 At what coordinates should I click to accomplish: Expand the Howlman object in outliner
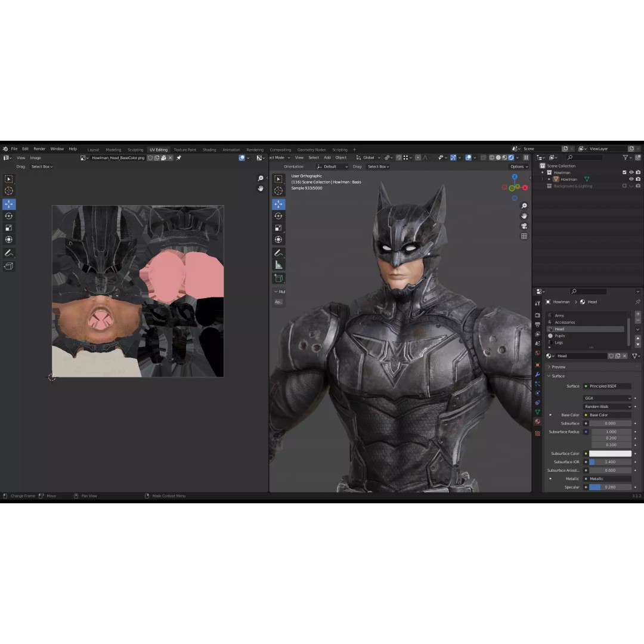point(549,179)
